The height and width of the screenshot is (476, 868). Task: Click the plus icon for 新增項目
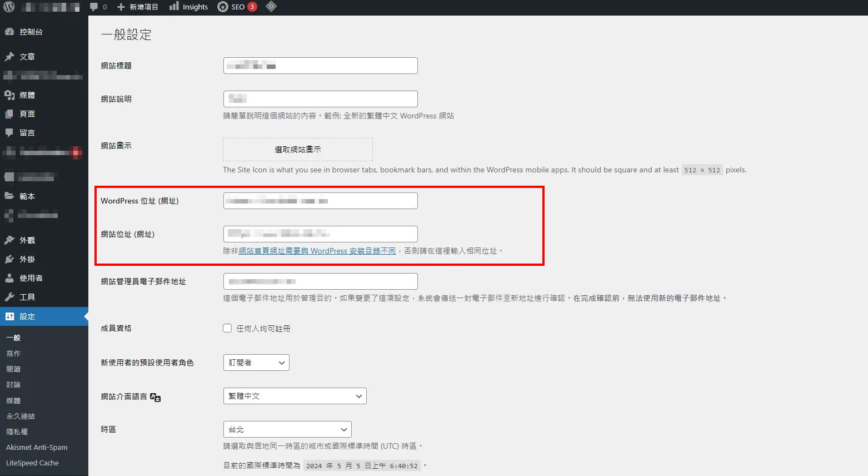[x=121, y=7]
